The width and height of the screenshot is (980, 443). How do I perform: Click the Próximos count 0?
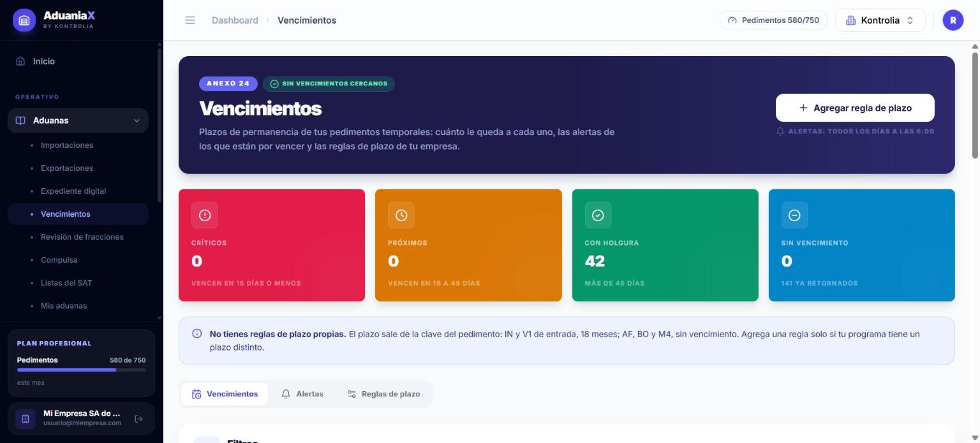(x=394, y=261)
